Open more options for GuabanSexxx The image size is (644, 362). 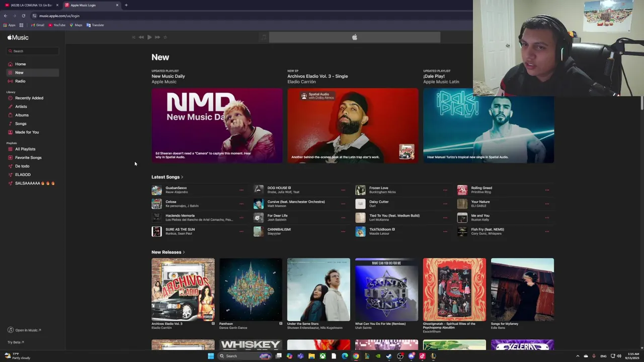pos(242,190)
